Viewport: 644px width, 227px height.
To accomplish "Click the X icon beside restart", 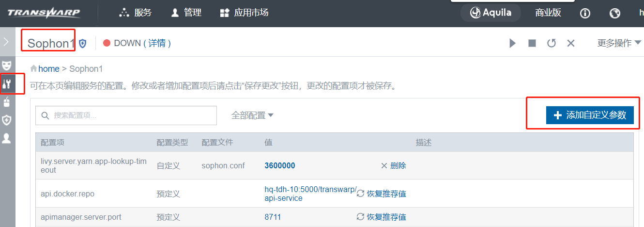I will pos(571,43).
